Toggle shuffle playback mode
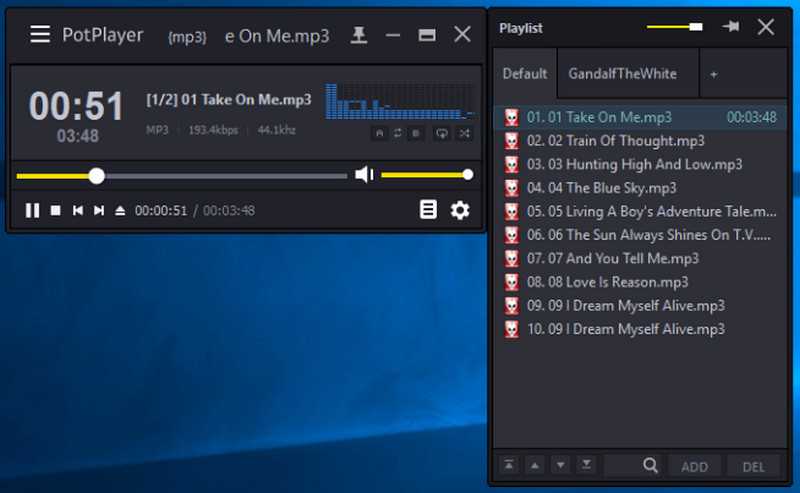Viewport: 800px width, 493px height. click(465, 132)
